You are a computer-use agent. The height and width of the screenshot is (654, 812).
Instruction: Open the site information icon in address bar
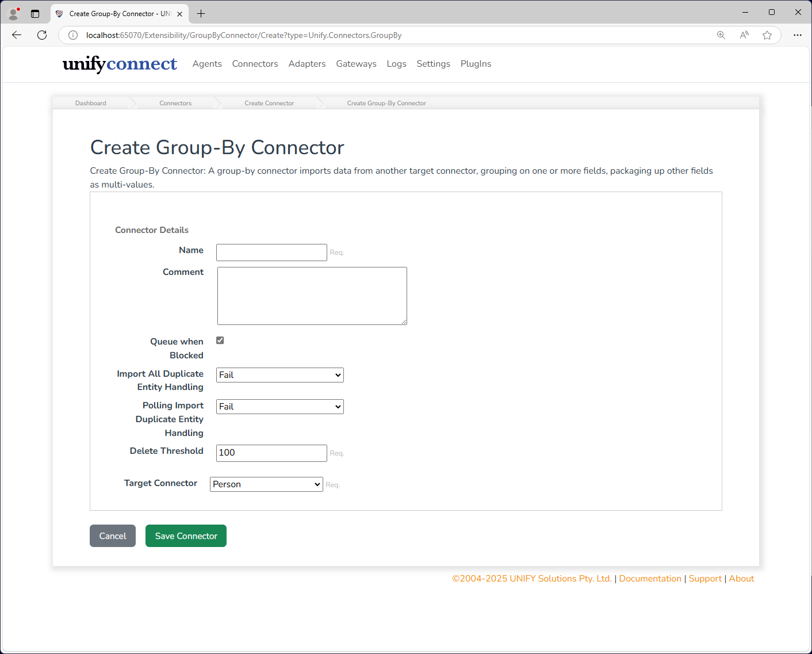point(73,35)
